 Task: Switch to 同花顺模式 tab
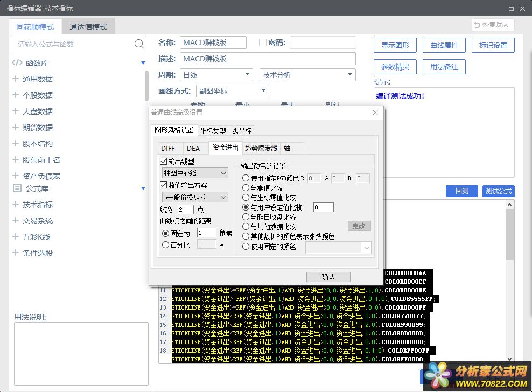point(35,27)
